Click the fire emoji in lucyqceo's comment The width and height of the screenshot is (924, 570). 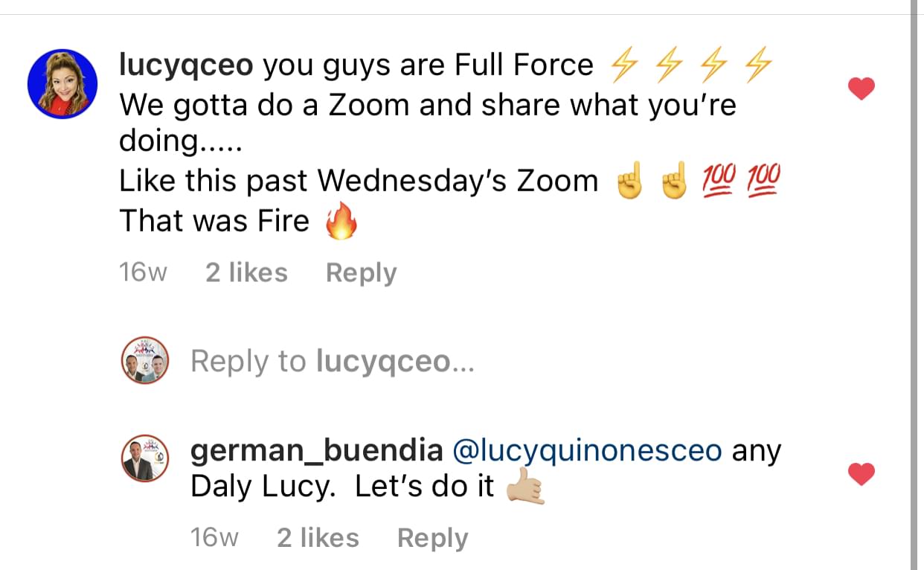point(342,222)
